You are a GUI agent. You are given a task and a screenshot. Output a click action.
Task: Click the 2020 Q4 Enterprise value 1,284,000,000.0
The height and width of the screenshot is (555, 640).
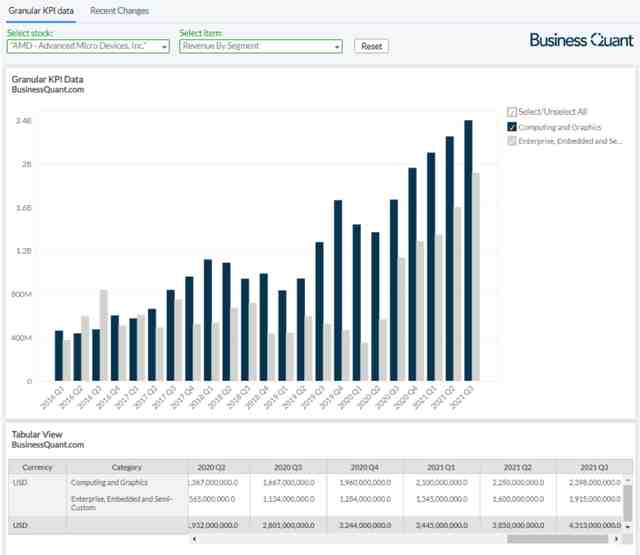(x=365, y=499)
